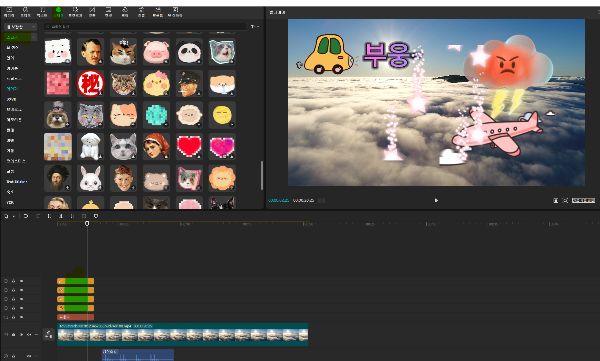
Task: Add the pink pig face sticker
Action: [x=156, y=51]
